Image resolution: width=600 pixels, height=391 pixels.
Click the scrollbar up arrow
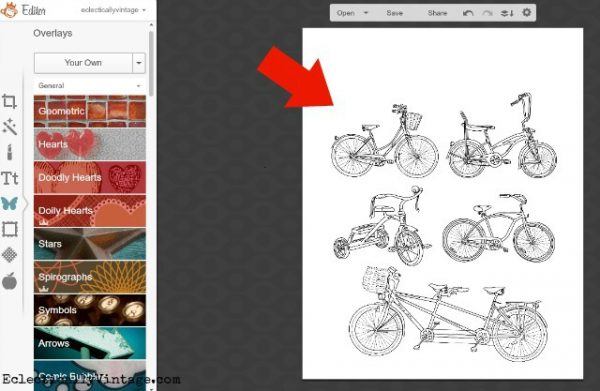[x=151, y=25]
